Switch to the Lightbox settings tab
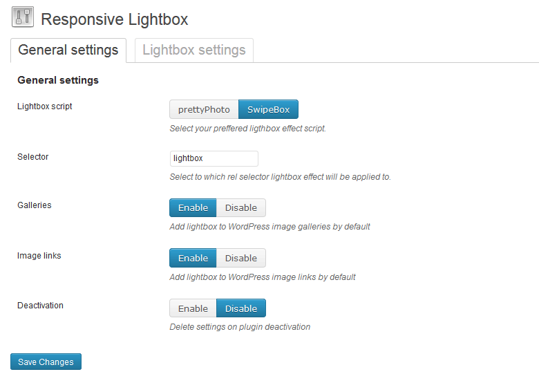539x392 pixels. point(194,50)
